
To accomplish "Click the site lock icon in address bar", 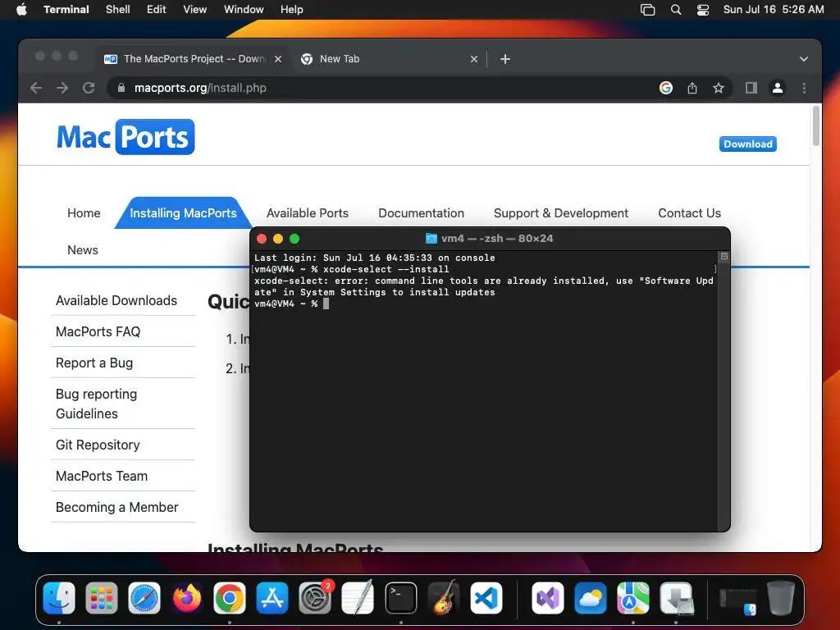I will 121,88.
